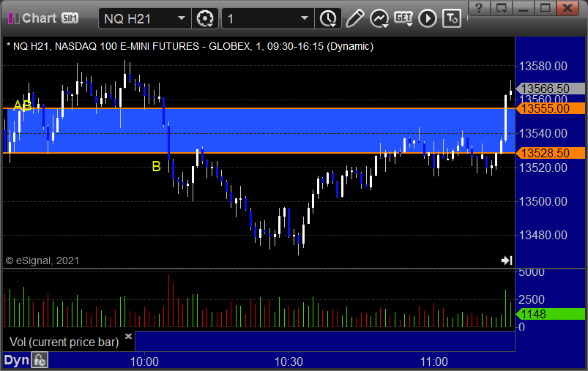
Task: Minimize the chart window
Action: [x=524, y=8]
